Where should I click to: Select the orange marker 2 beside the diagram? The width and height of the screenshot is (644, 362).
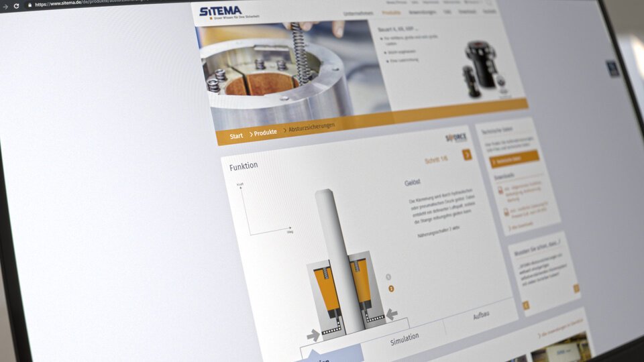click(x=391, y=289)
